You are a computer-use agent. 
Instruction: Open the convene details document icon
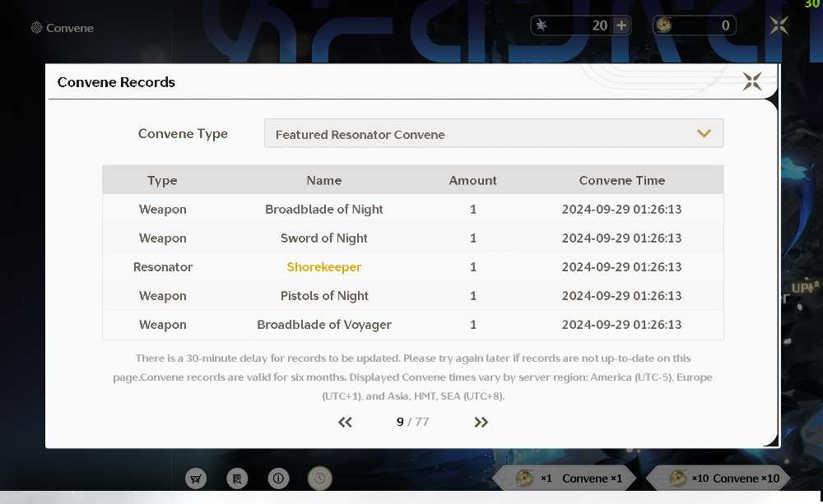tap(237, 479)
